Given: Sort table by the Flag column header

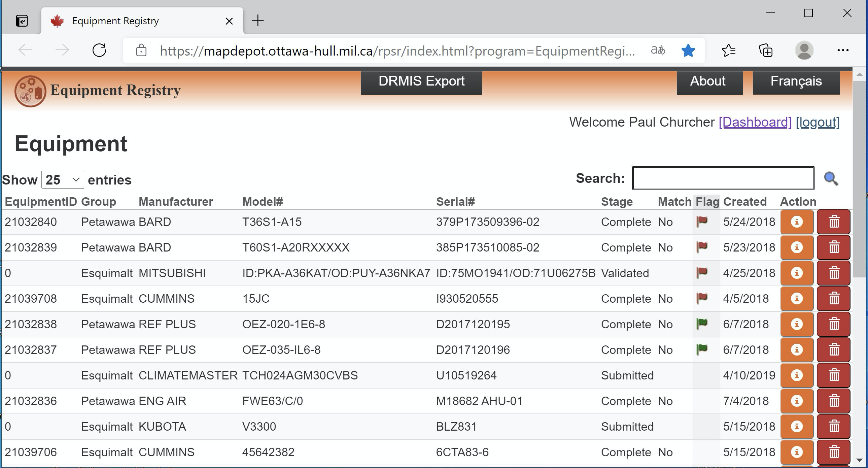Looking at the screenshot, I should pyautogui.click(x=707, y=202).
